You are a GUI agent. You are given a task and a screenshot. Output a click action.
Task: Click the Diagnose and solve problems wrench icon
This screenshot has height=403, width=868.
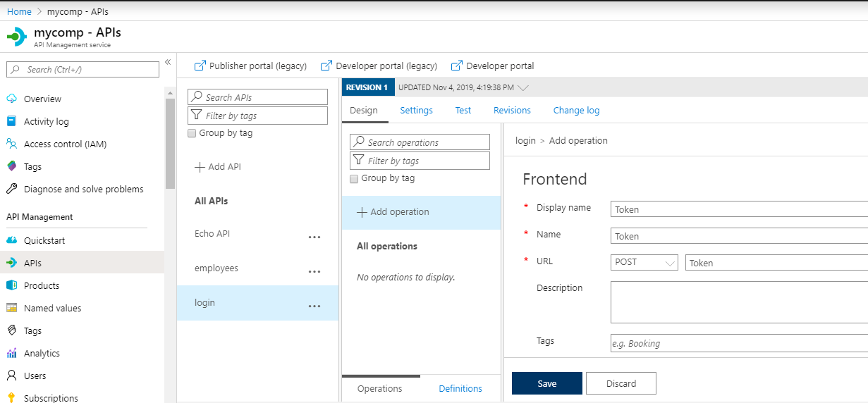tap(11, 189)
